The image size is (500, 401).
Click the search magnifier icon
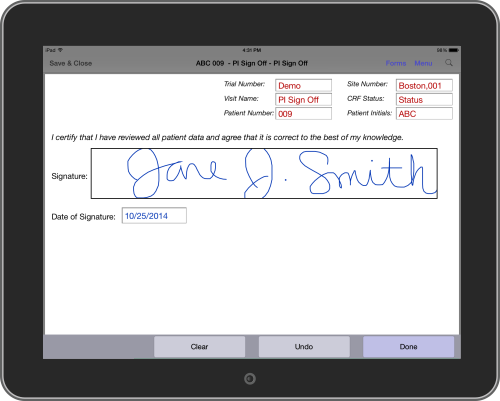(449, 63)
